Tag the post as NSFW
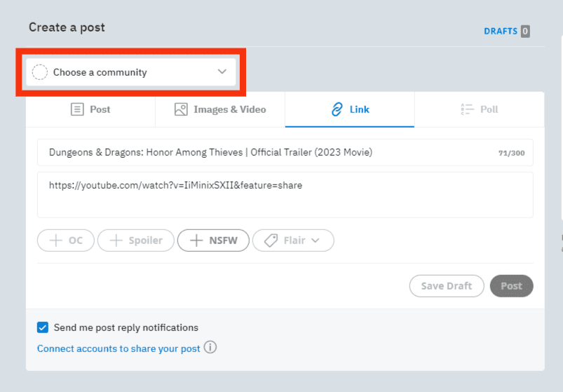This screenshot has height=392, width=563. pos(213,241)
